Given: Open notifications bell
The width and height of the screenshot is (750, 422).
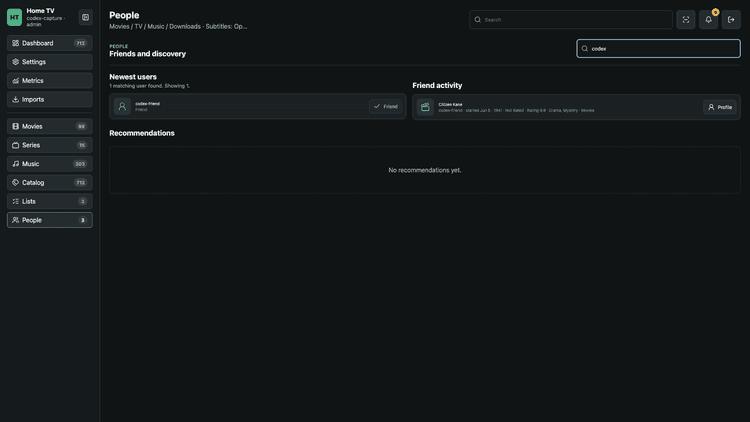Looking at the screenshot, I should 708,20.
